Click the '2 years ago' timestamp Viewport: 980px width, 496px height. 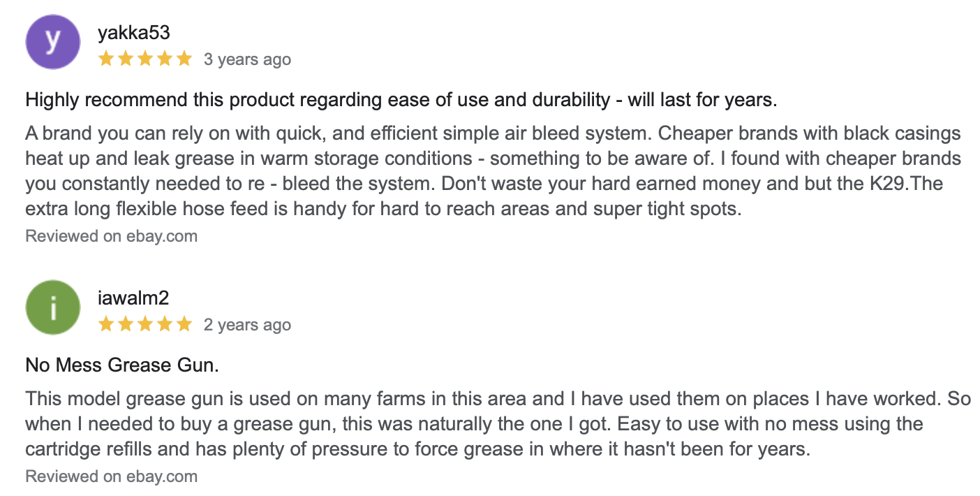pos(247,325)
